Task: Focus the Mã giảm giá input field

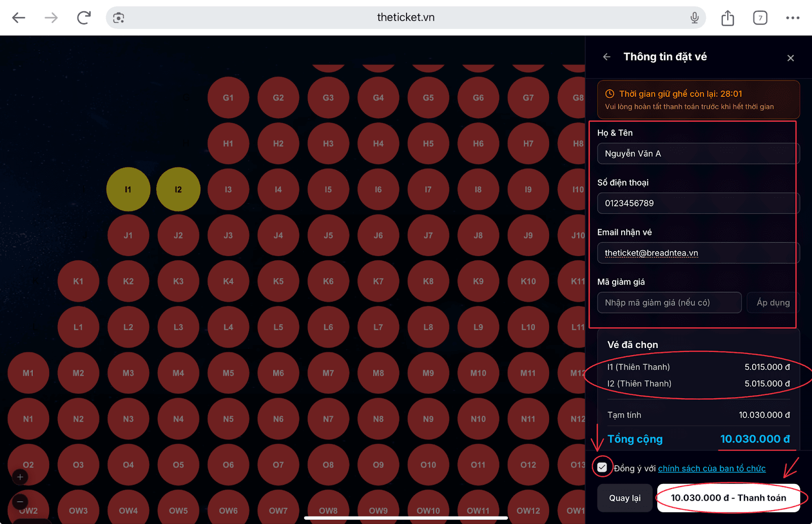Action: coord(669,302)
